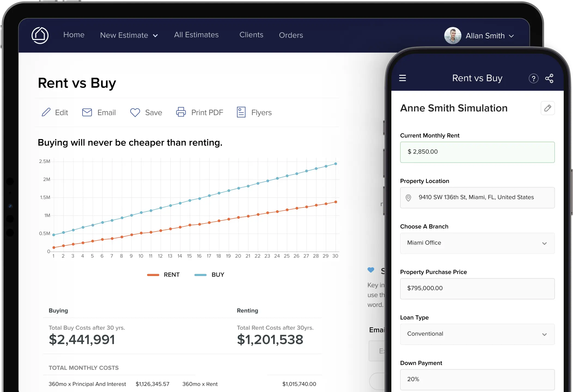Open the Home nav link
The height and width of the screenshot is (392, 573).
click(x=74, y=35)
